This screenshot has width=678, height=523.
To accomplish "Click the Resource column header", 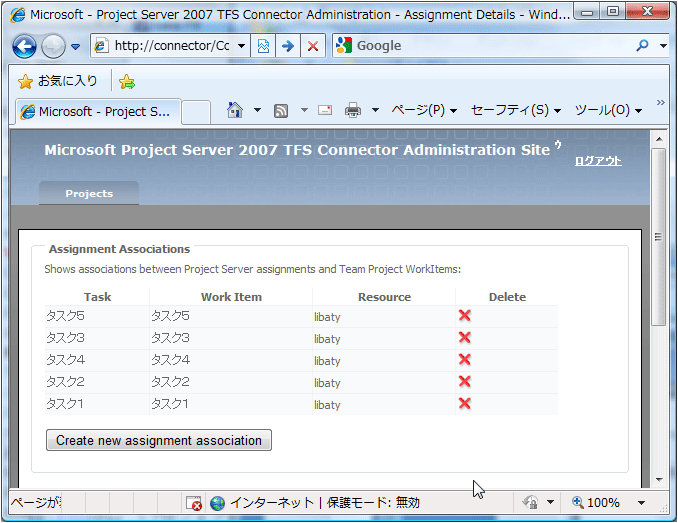I will pos(384,297).
